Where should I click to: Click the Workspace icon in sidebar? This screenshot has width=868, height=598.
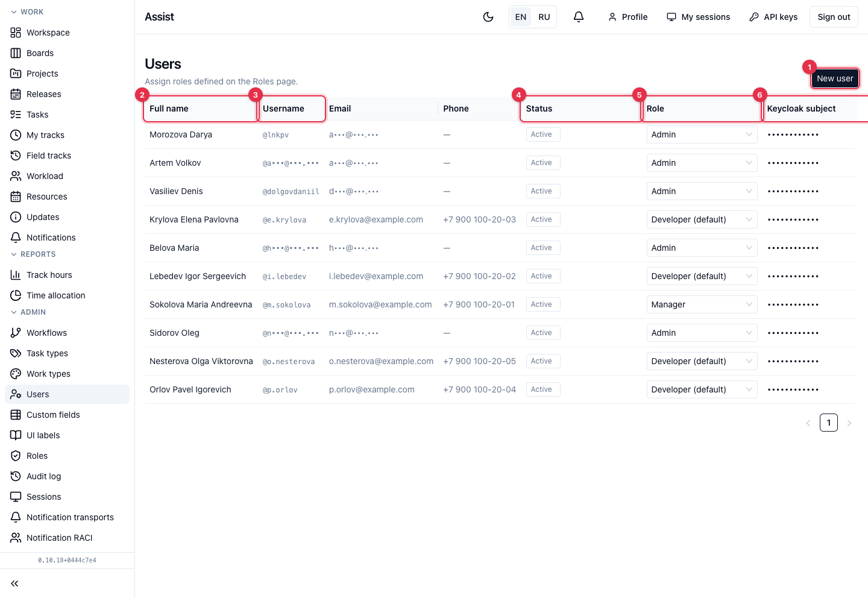click(16, 33)
